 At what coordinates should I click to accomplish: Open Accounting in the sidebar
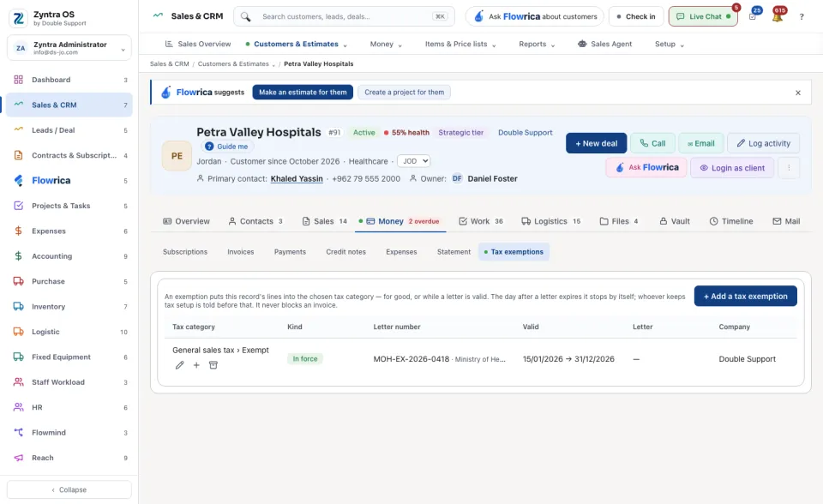coord(69,256)
